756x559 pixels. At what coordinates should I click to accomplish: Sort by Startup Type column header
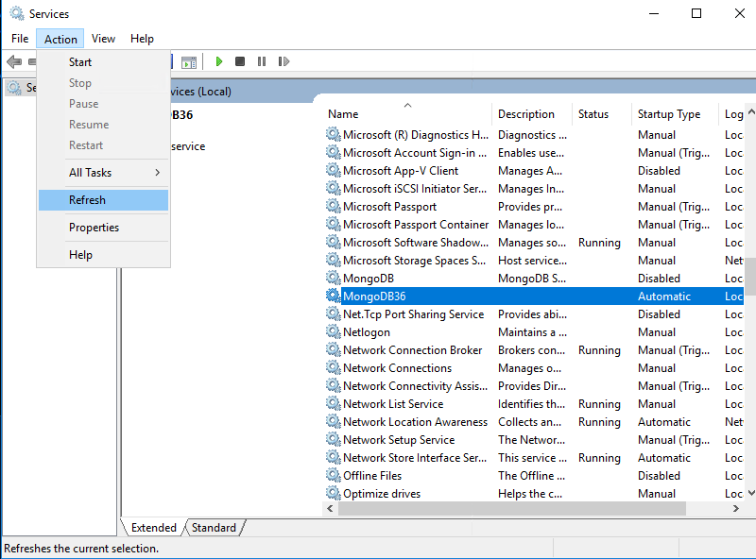(675, 114)
